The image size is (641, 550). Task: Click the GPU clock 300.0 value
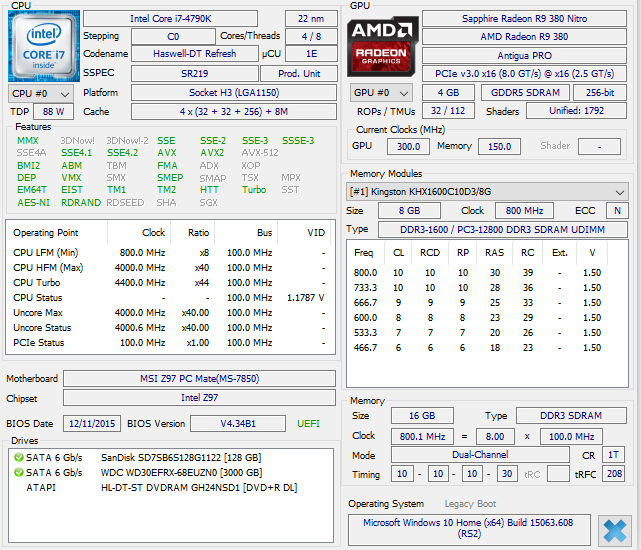click(x=408, y=146)
